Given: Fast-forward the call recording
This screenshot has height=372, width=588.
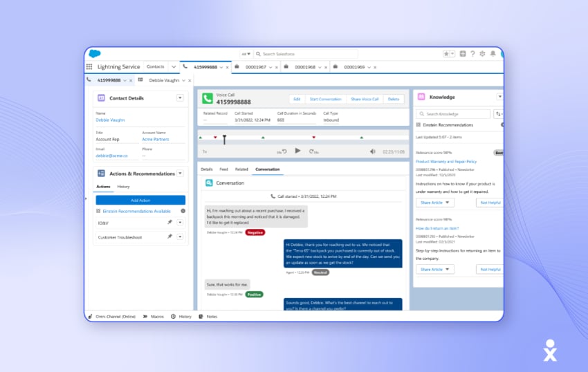Looking at the screenshot, I should pyautogui.click(x=314, y=151).
